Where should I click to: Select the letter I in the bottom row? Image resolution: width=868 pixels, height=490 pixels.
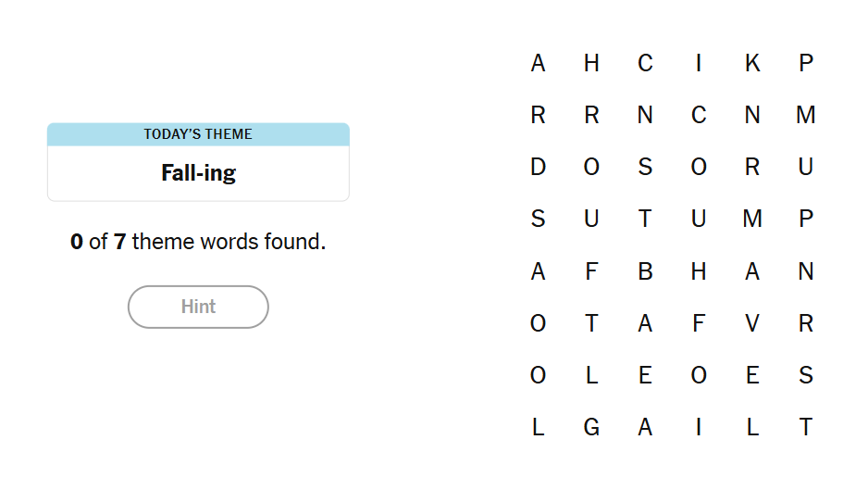tap(699, 427)
